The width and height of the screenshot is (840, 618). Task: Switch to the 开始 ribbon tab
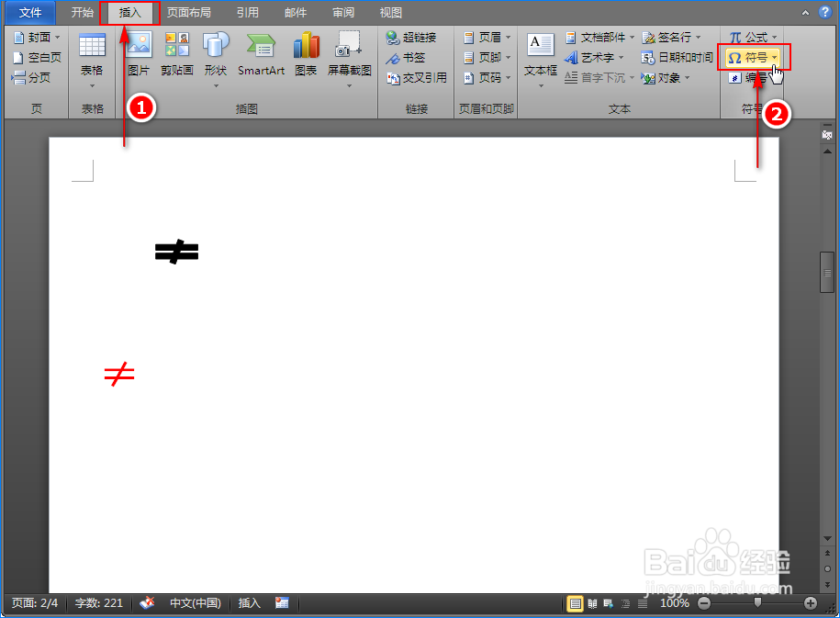[81, 12]
